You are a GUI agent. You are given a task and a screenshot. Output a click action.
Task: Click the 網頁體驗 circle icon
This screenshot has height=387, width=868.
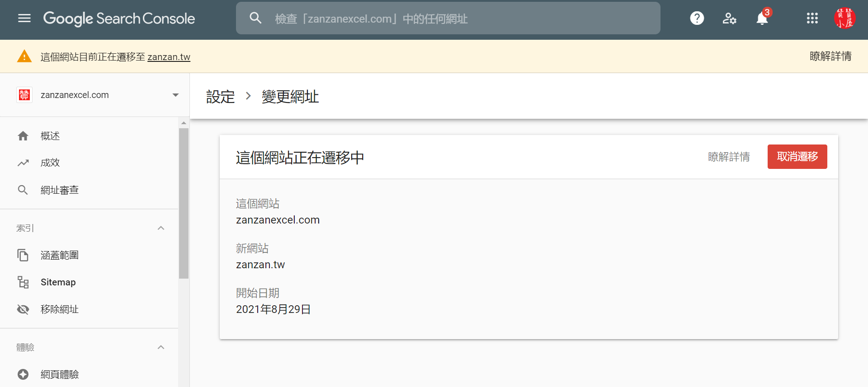tap(23, 374)
